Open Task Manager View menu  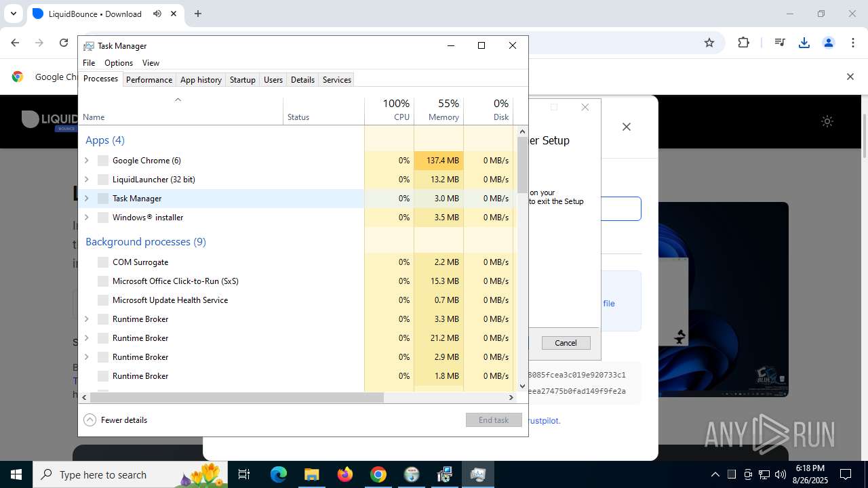click(x=151, y=63)
